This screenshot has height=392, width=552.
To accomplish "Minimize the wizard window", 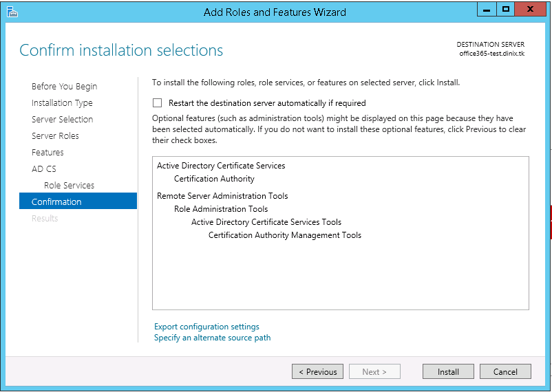I will pyautogui.click(x=487, y=10).
